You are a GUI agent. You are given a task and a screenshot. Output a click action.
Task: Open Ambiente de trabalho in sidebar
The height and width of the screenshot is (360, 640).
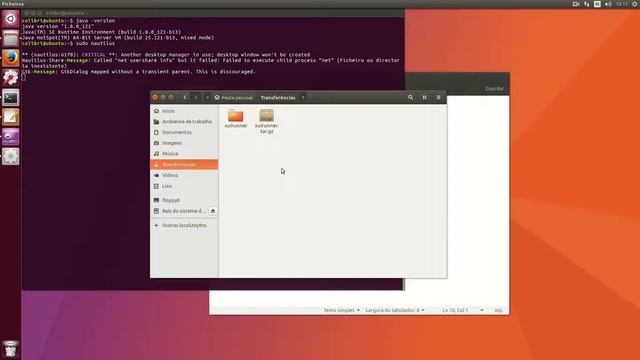[x=184, y=122]
